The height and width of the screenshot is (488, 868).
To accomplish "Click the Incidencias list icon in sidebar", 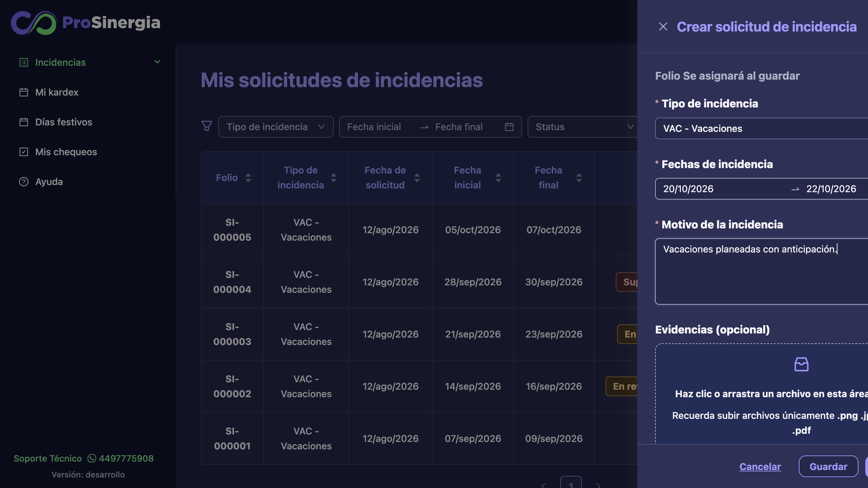I will tap(24, 62).
